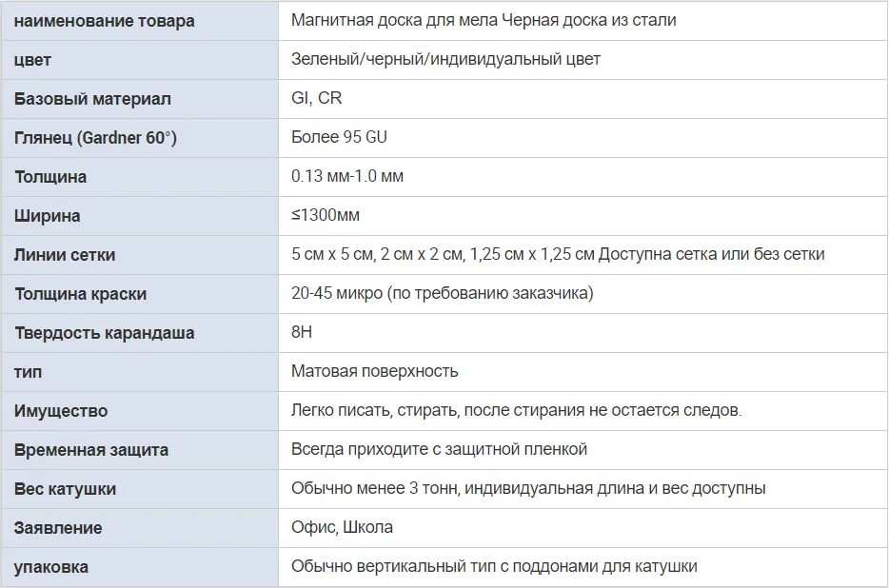Click the 'Базовый материал' label

tap(92, 99)
